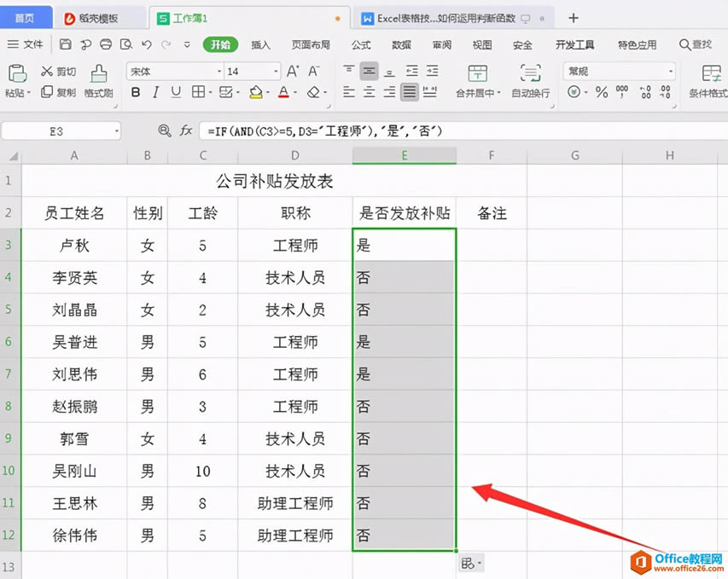Screen dimensions: 728x579
Task: Apply cell borders icon
Action: [198, 92]
